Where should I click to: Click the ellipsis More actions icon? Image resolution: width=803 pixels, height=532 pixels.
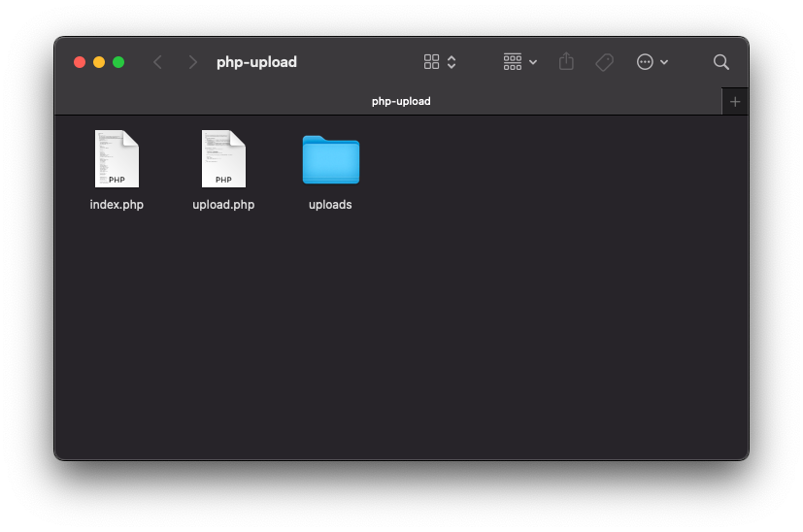[645, 62]
